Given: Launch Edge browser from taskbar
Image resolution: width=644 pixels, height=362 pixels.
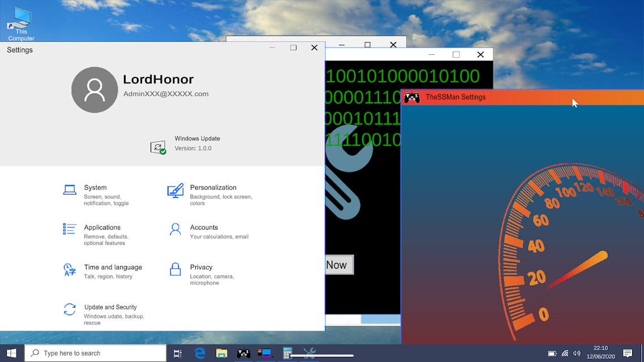Looking at the screenshot, I should coord(200,354).
